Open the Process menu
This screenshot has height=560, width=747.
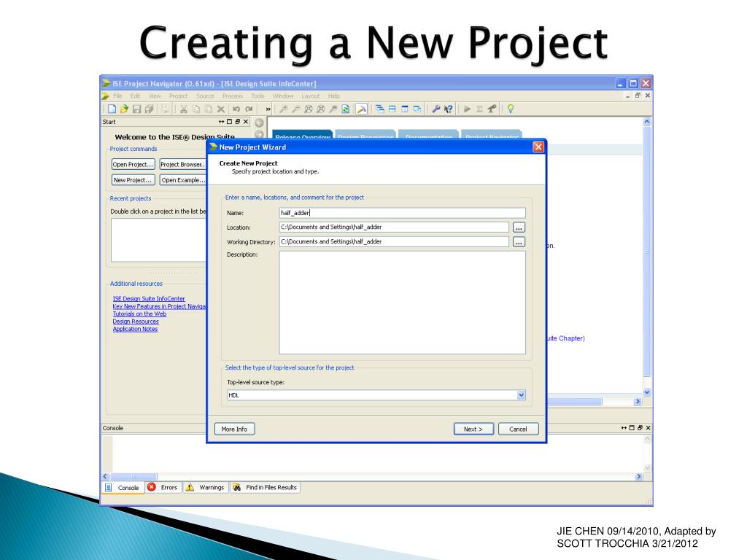click(233, 96)
